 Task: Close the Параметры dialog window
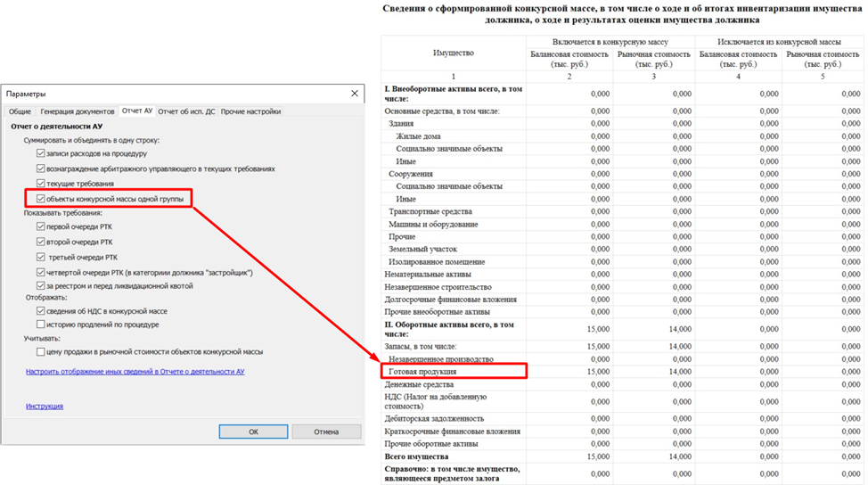354,94
